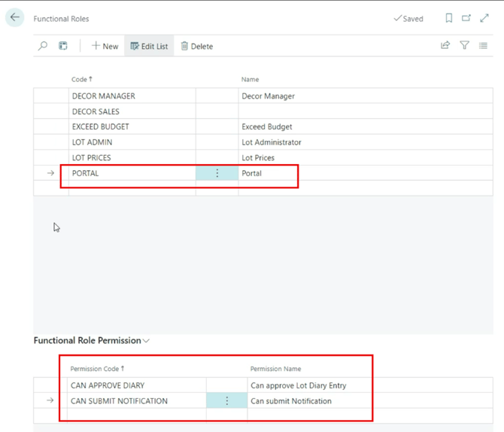Image resolution: width=504 pixels, height=432 pixels.
Task: Click the analysis view icon beside search
Action: (x=63, y=46)
